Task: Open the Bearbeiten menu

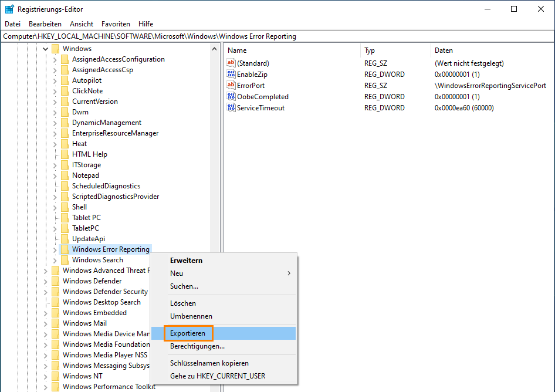Action: point(45,23)
